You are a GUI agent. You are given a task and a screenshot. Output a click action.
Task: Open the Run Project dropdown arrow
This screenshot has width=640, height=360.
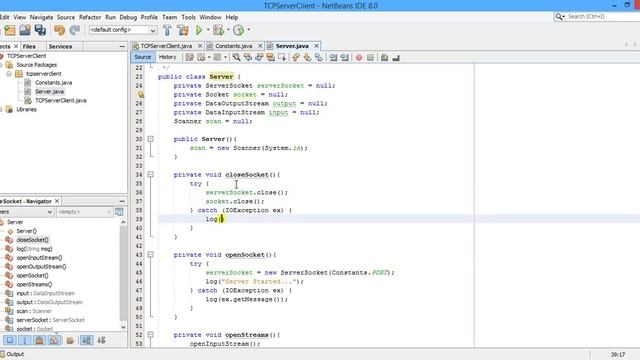(x=208, y=30)
